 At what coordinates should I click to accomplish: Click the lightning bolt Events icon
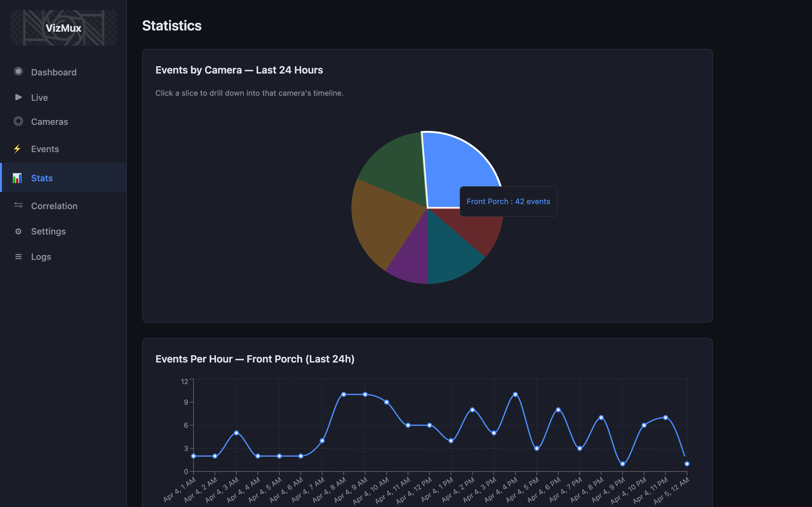[x=17, y=149]
